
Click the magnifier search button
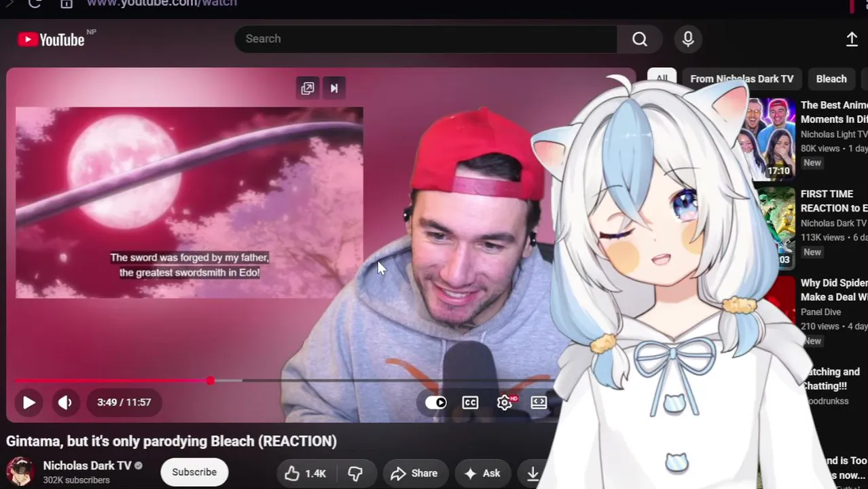click(x=640, y=39)
